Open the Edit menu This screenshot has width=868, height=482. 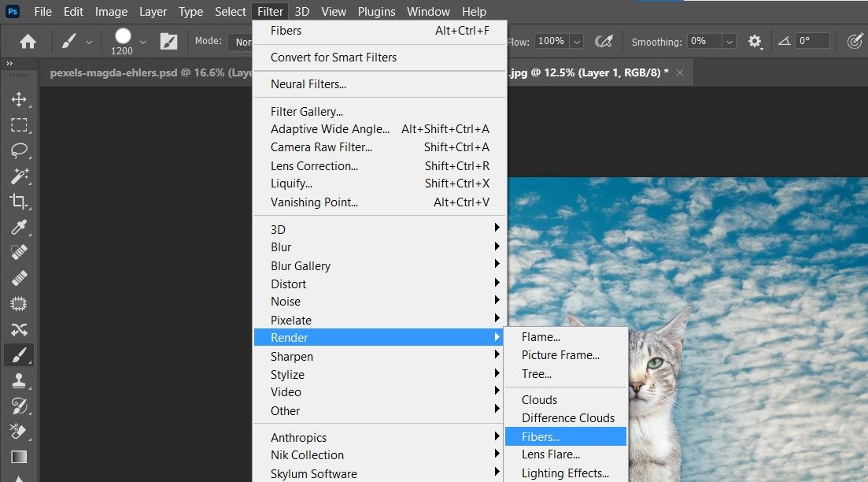73,12
